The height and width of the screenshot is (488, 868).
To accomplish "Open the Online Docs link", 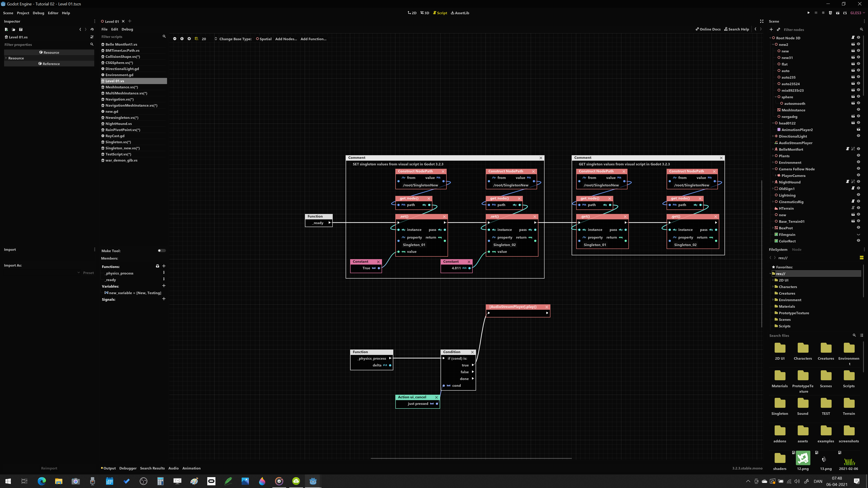I will [x=708, y=29].
